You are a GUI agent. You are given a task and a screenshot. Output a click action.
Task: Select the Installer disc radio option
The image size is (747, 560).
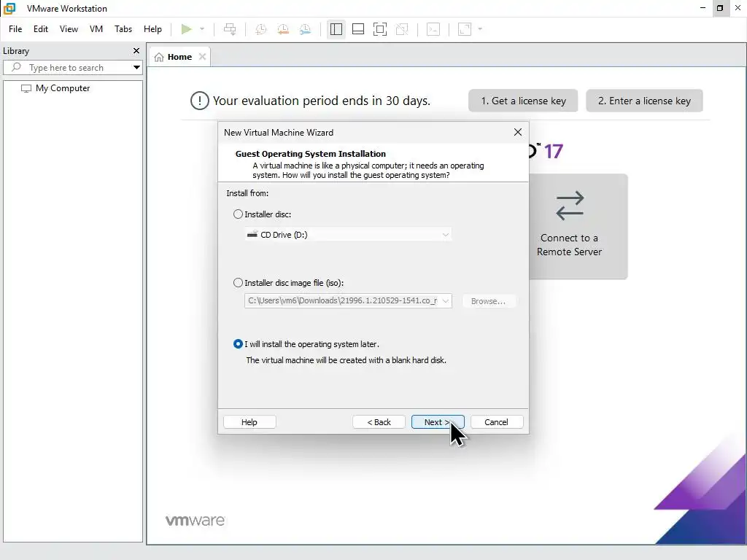click(238, 214)
